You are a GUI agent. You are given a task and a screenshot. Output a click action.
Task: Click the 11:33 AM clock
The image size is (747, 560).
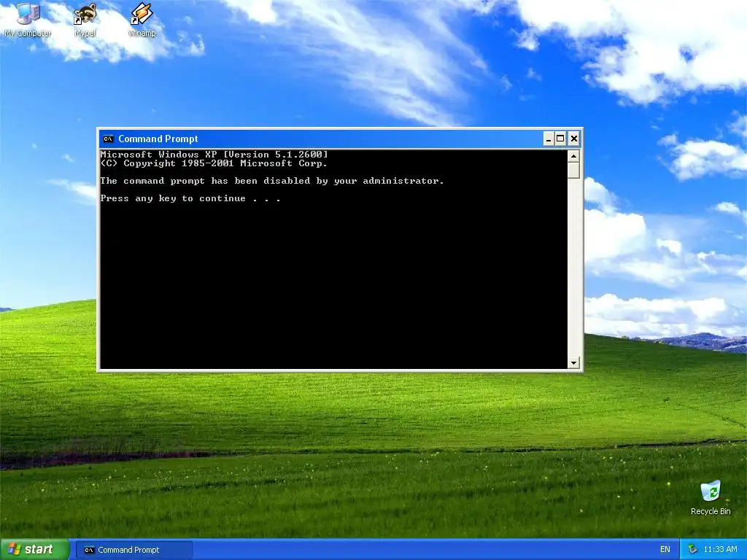pyautogui.click(x=720, y=550)
